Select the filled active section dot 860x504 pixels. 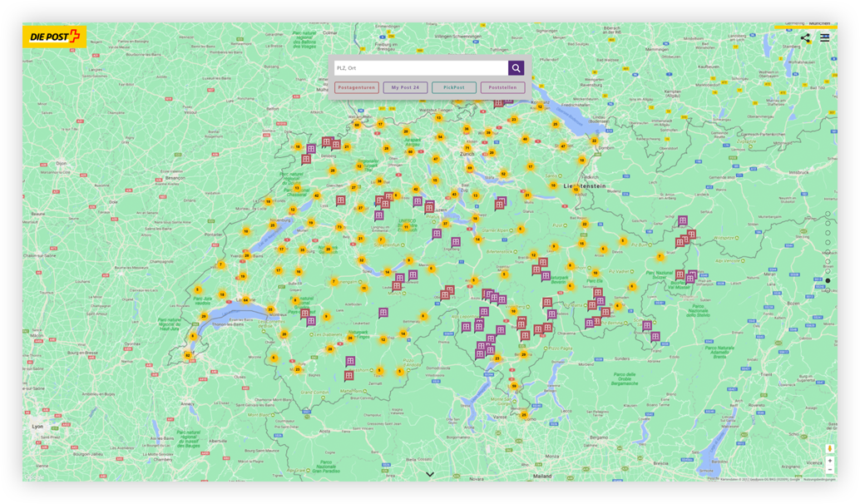coord(828,280)
